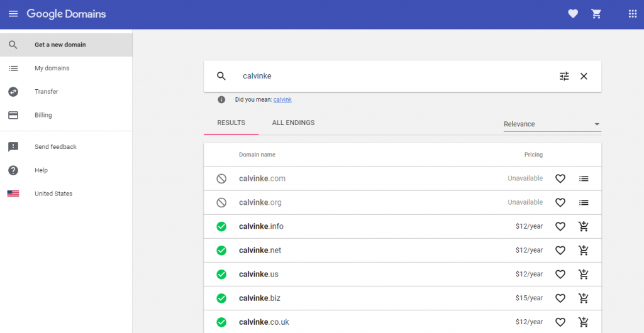
Task: Switch to the RESULTS tab
Action: pos(231,123)
